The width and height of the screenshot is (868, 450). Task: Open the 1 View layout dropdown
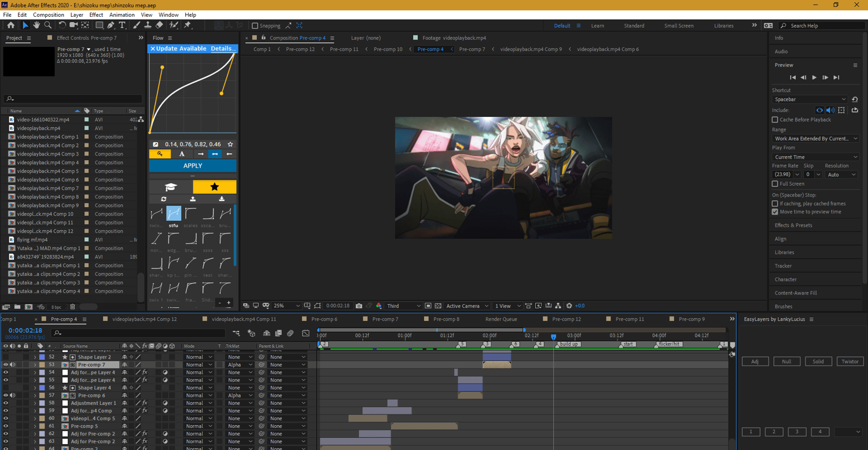[507, 306]
